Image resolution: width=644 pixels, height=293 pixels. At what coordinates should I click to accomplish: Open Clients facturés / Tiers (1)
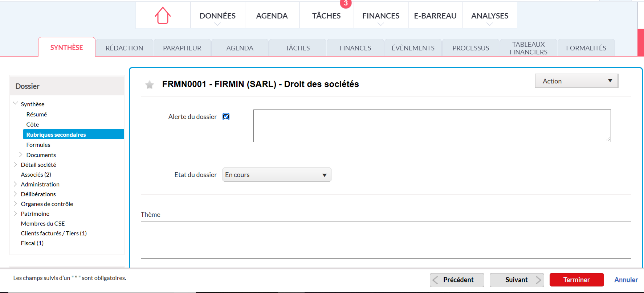click(54, 233)
